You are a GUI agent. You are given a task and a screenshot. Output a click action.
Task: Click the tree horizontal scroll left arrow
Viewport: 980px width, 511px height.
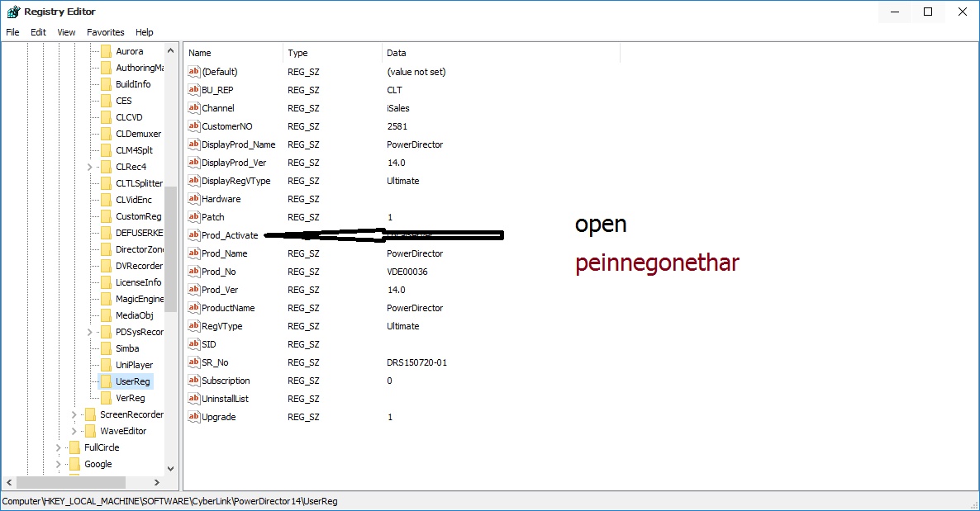click(x=9, y=482)
